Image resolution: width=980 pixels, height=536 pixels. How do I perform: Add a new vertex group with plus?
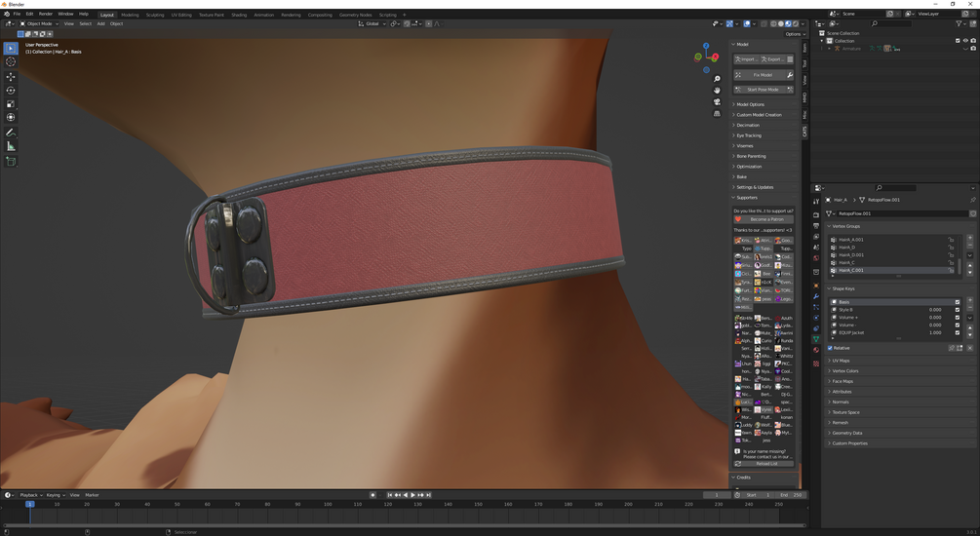[x=970, y=238]
